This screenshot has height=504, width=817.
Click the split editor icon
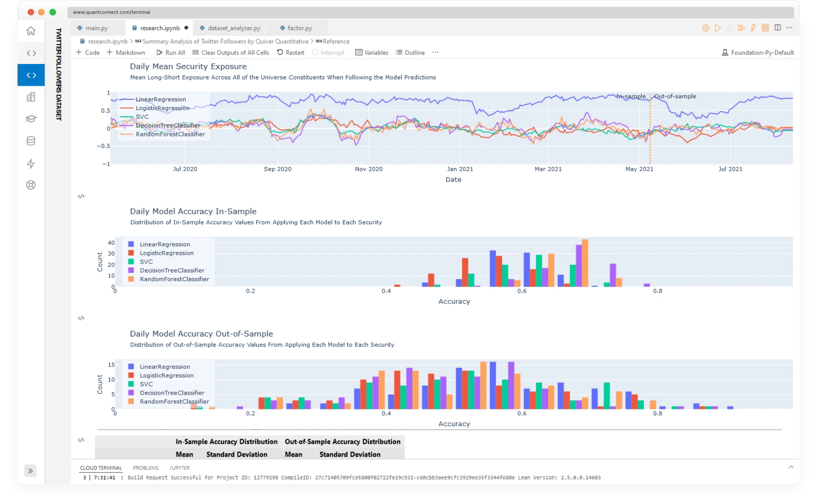777,28
